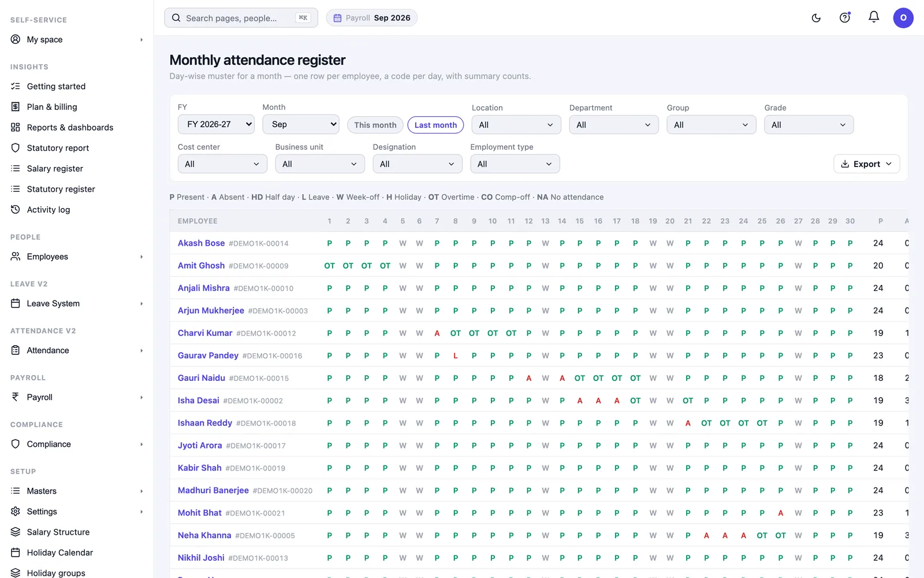This screenshot has width=924, height=578.
Task: Click the Export button
Action: click(867, 164)
